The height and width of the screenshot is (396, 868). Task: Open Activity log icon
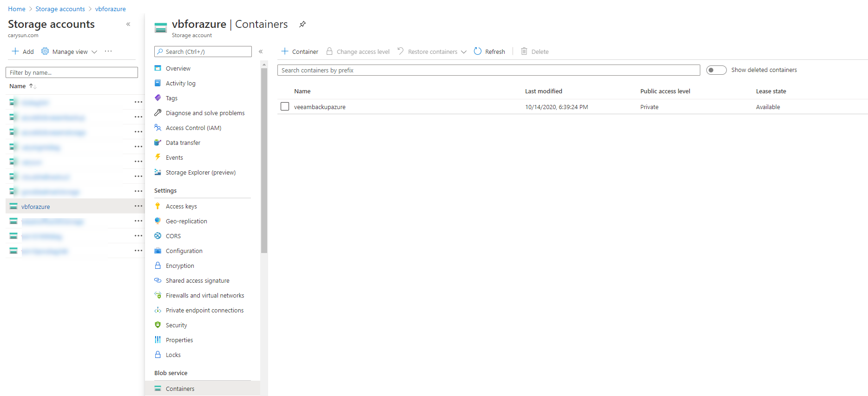point(158,83)
